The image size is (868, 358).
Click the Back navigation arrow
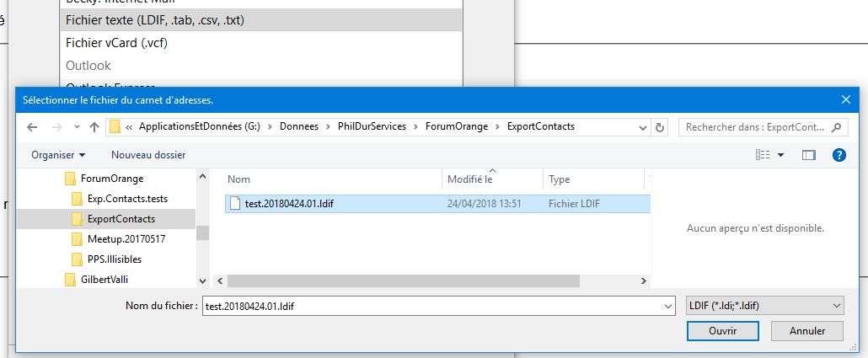(32, 127)
